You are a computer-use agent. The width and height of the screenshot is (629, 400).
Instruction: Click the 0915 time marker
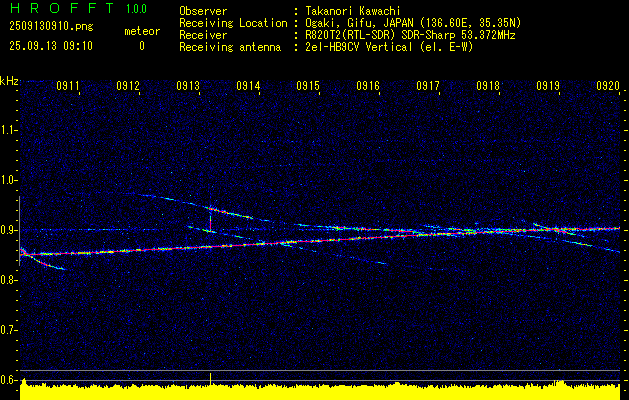tap(308, 86)
